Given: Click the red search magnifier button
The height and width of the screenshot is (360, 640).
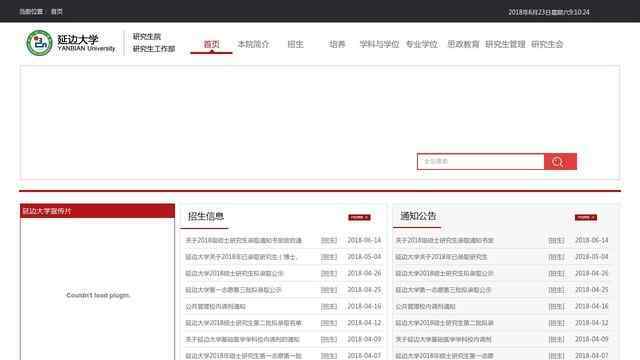Looking at the screenshot, I should pos(560,162).
